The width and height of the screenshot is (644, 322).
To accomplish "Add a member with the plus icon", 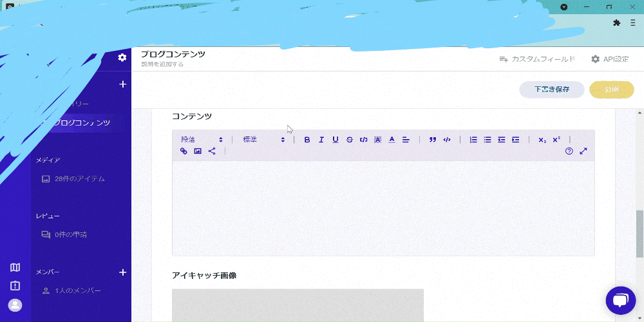I will point(122,272).
